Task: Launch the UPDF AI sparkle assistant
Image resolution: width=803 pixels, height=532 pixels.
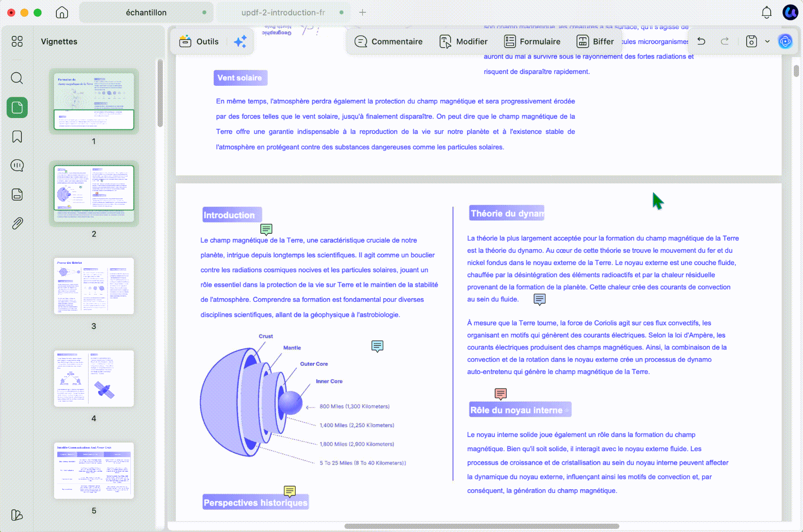Action: coord(240,42)
